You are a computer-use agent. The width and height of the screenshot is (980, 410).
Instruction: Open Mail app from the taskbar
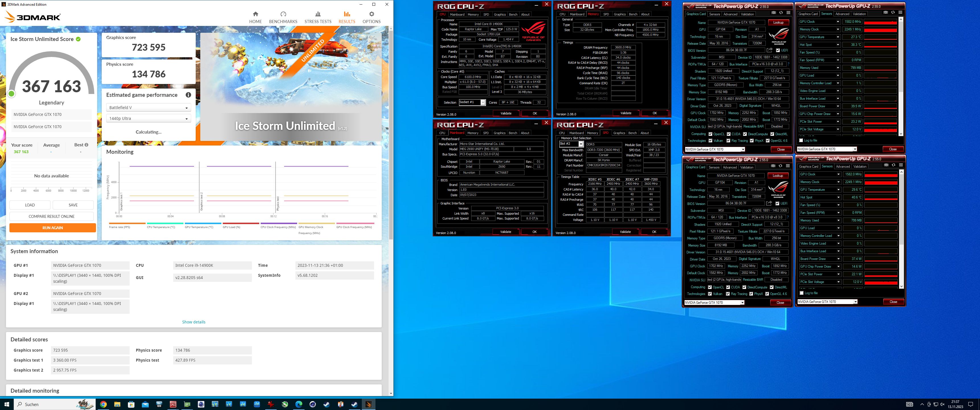point(145,404)
